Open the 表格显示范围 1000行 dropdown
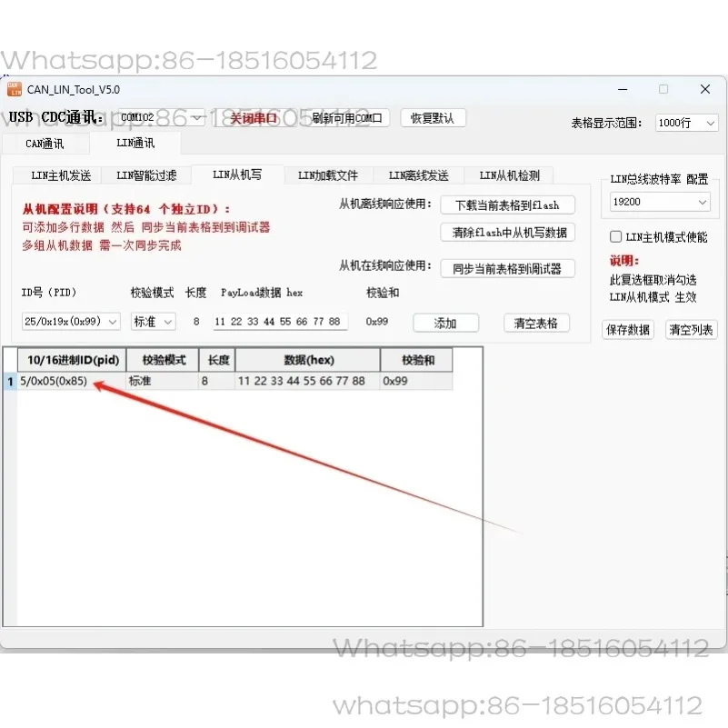Image resolution: width=728 pixels, height=728 pixels. click(686, 123)
